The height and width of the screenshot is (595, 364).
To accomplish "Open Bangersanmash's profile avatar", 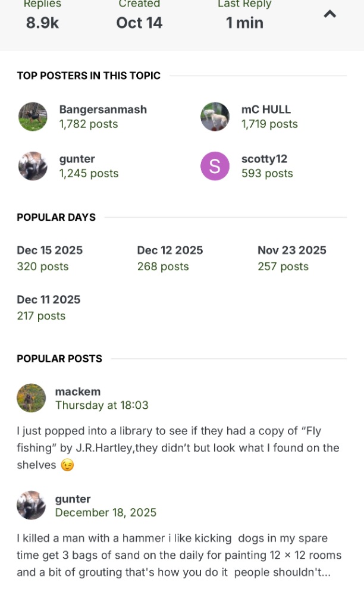I will coord(33,117).
